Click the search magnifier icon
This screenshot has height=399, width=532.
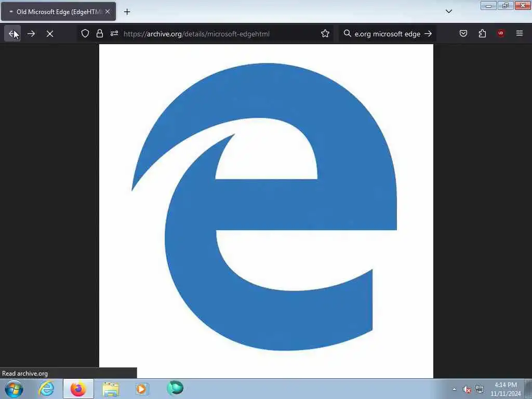347,34
